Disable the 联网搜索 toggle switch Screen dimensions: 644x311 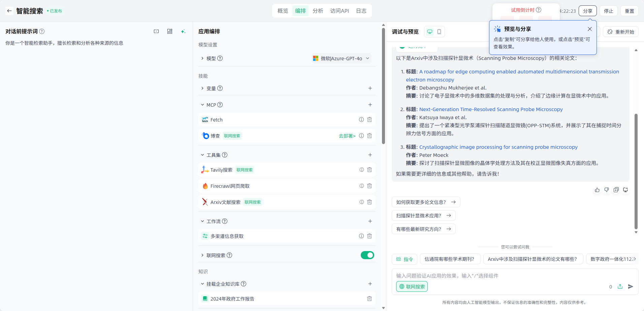[x=367, y=255]
